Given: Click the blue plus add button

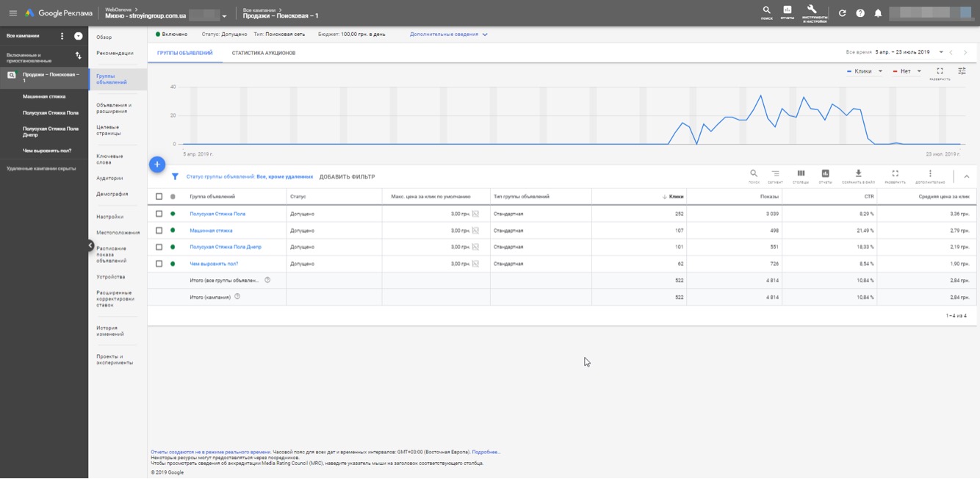Looking at the screenshot, I should (157, 165).
